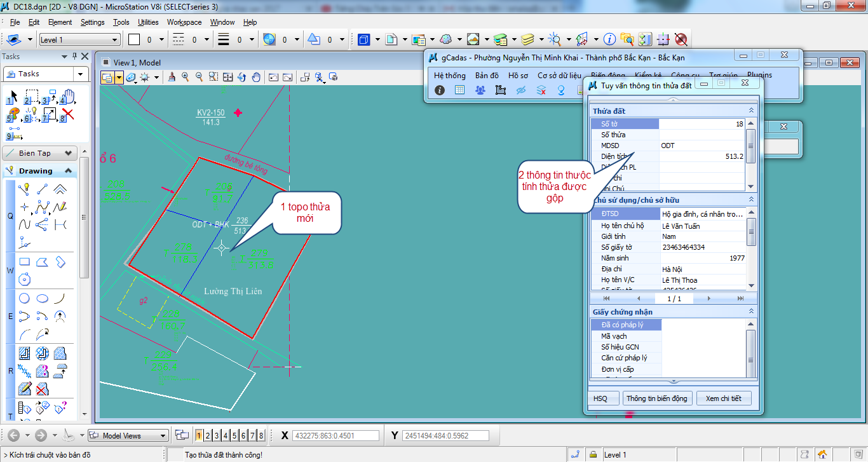Pick the Place Block rectangle tool
Viewport: 868px width, 462px height.
(25, 262)
